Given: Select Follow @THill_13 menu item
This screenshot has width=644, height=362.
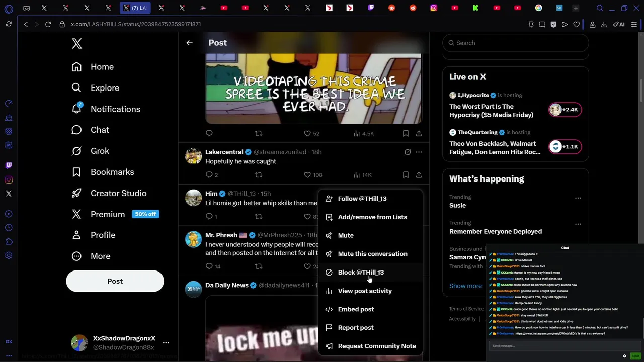Looking at the screenshot, I should (370, 199).
